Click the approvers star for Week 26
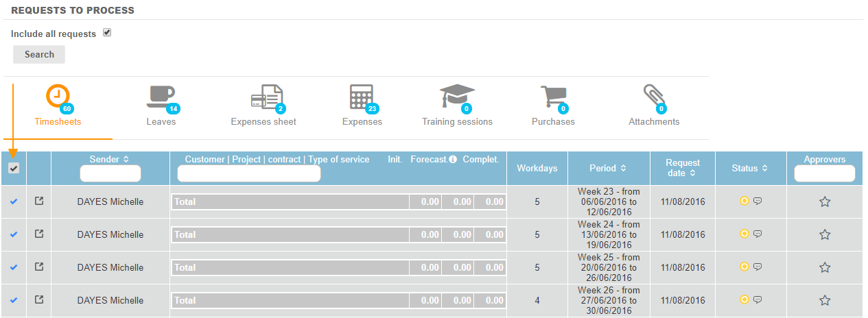Viewport: 868px width, 318px height. coord(825,300)
